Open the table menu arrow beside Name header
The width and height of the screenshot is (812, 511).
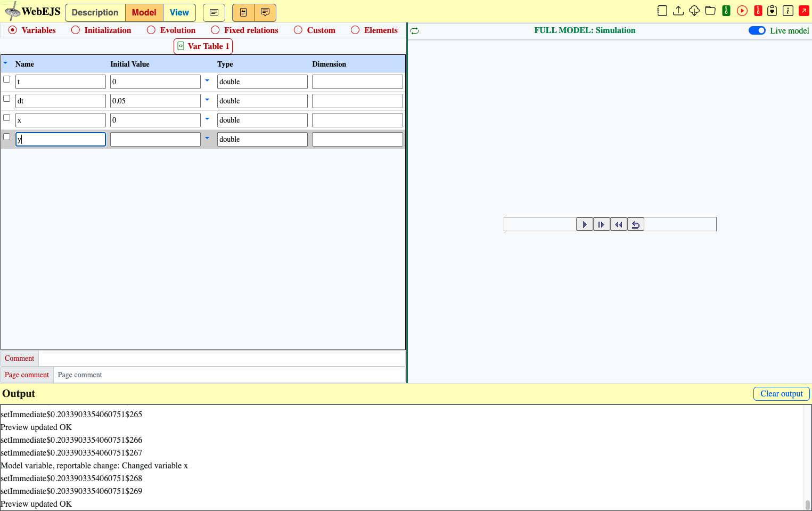pos(5,63)
